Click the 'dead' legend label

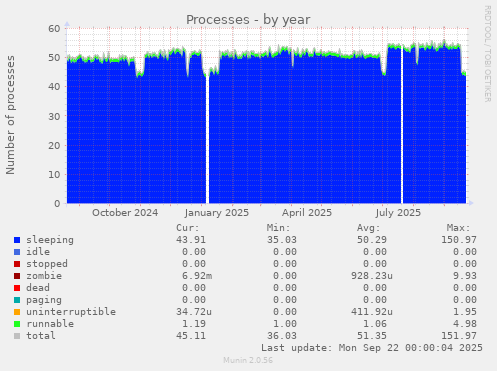click(38, 288)
